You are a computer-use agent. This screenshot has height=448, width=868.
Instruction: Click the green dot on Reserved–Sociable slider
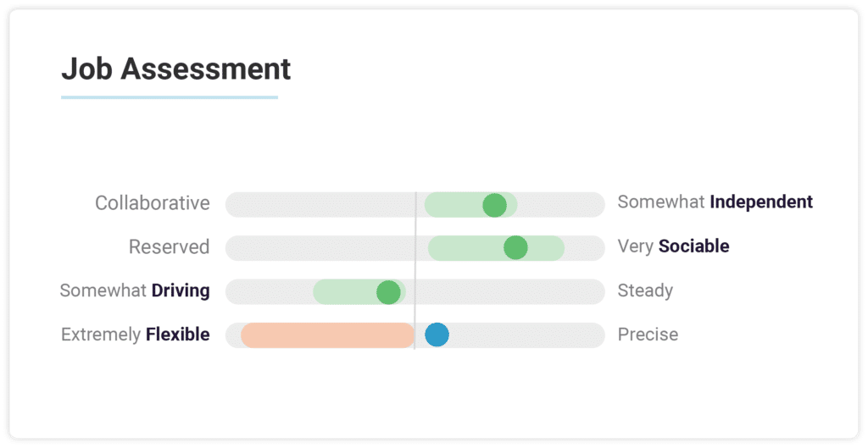515,247
